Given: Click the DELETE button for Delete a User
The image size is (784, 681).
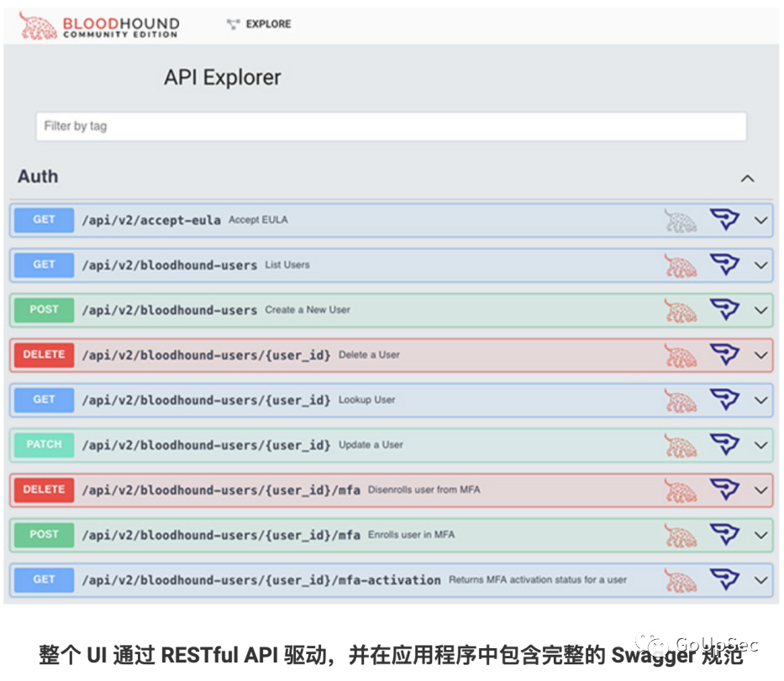Looking at the screenshot, I should 44,354.
